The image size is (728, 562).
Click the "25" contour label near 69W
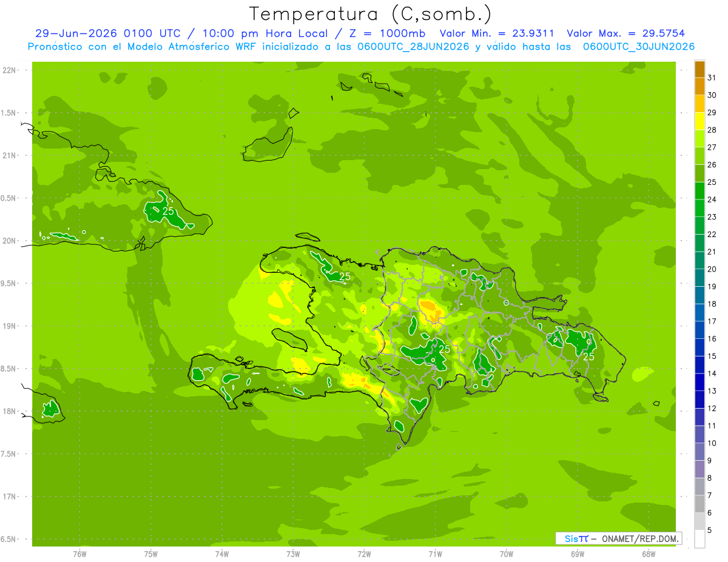tap(588, 357)
